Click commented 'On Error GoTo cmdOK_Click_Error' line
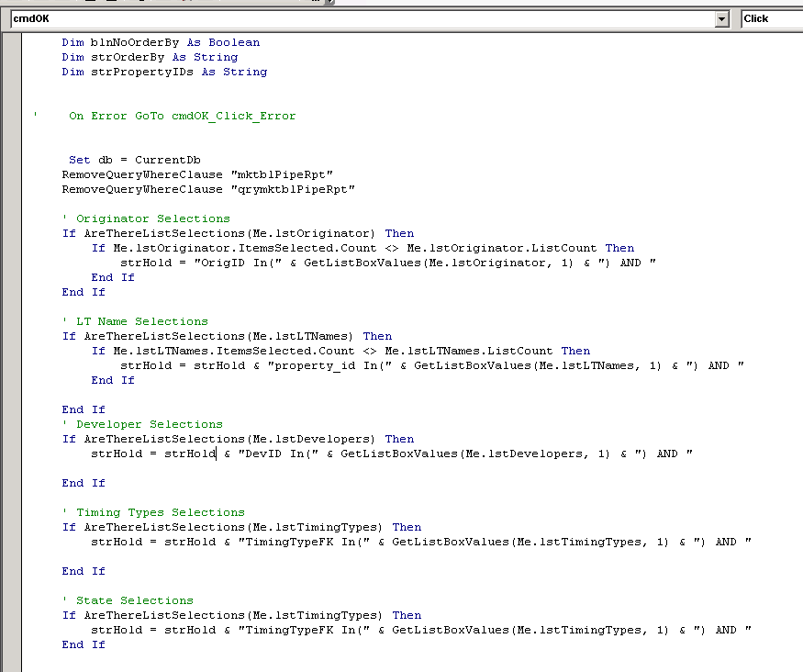The width and height of the screenshot is (803, 672). point(164,117)
